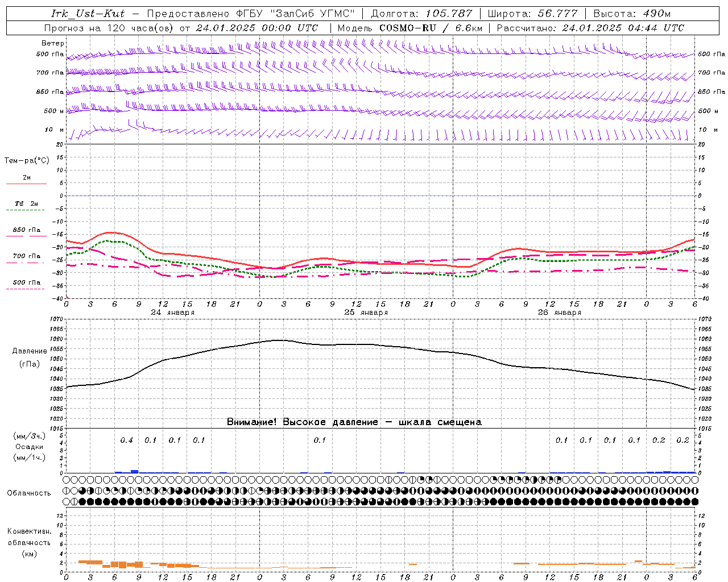Click the Давление pressure section label
Screen dimensions: 728x582
tap(30, 351)
